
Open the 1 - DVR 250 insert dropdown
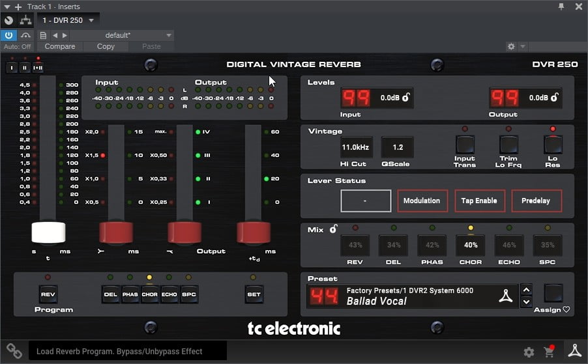(68, 20)
